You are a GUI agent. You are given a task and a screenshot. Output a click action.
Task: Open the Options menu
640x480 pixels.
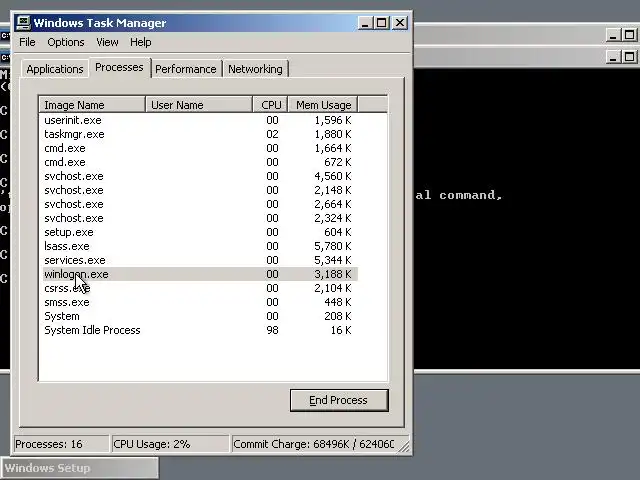point(66,42)
